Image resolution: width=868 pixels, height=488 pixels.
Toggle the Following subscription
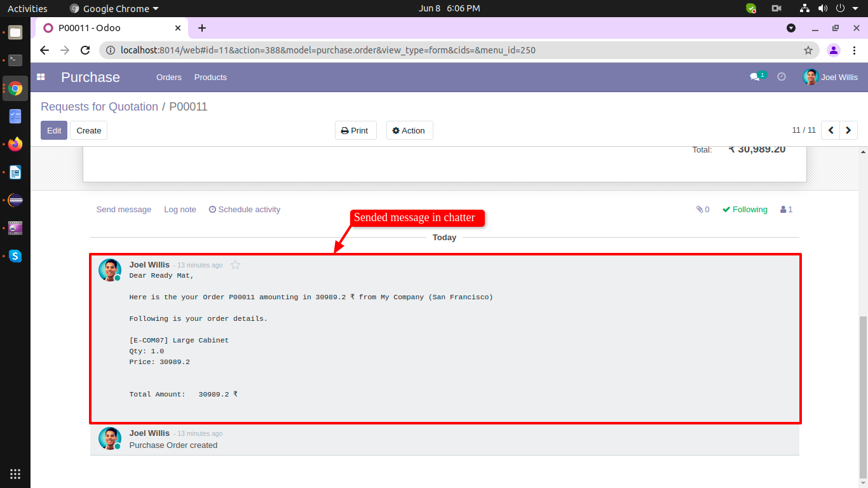pos(745,209)
